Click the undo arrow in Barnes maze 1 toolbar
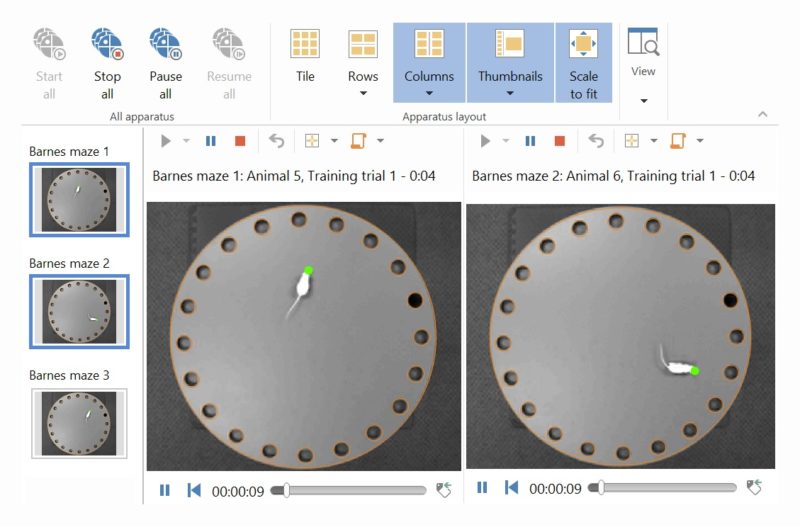Image resolution: width=800 pixels, height=527 pixels. tap(277, 141)
